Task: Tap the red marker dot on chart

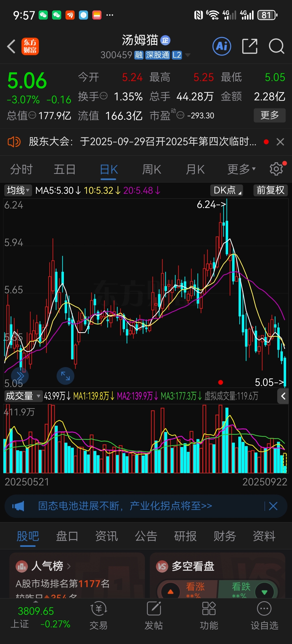Action: [x=221, y=382]
